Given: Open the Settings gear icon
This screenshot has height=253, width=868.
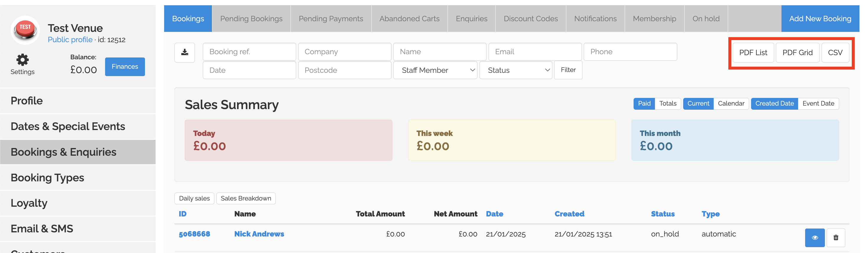Looking at the screenshot, I should [x=22, y=60].
